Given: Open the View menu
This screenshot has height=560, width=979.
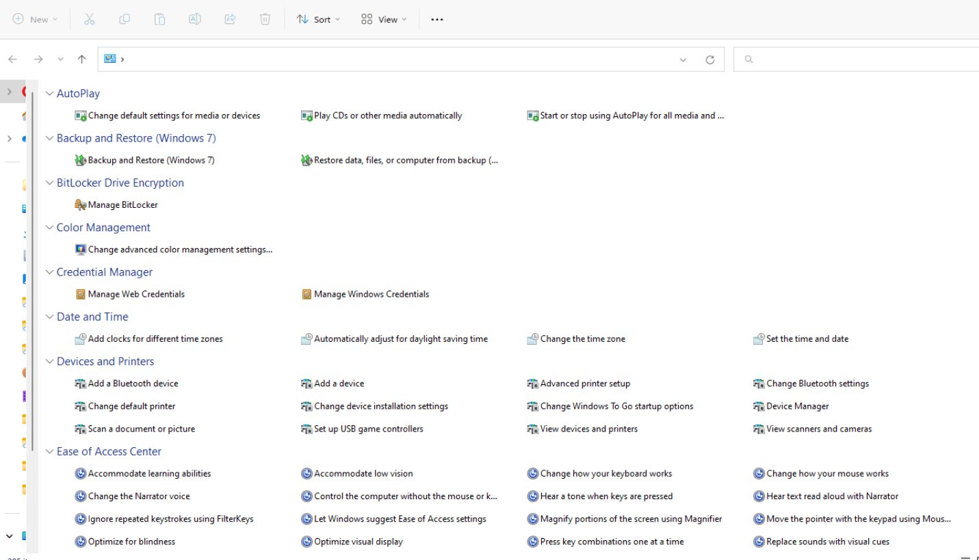Looking at the screenshot, I should pyautogui.click(x=383, y=18).
